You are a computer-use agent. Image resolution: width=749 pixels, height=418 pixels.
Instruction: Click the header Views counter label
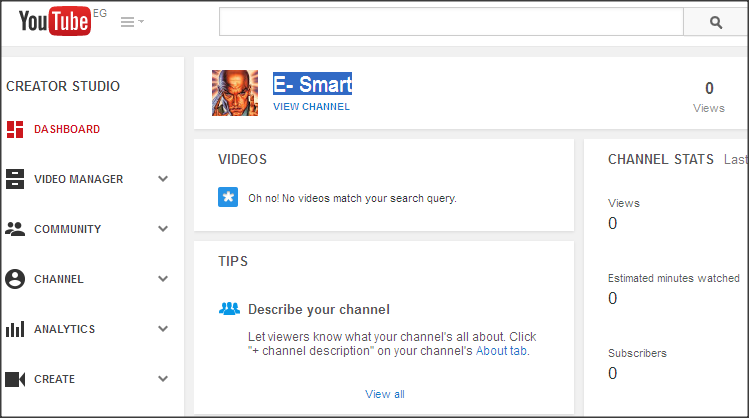coord(709,108)
